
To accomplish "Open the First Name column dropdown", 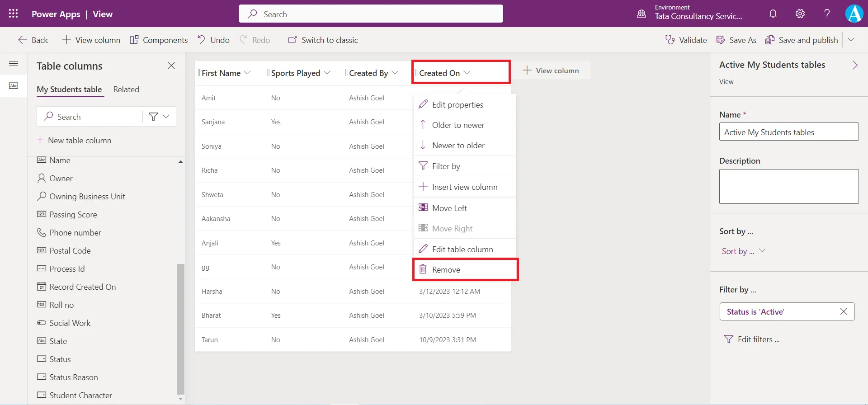I will [247, 73].
